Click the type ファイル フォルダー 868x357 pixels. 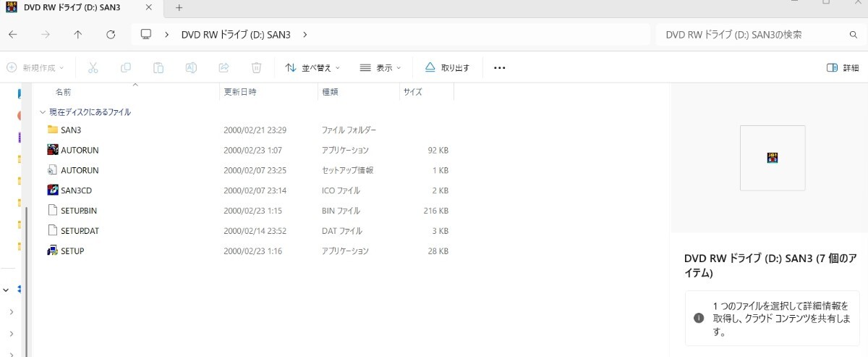tap(349, 130)
